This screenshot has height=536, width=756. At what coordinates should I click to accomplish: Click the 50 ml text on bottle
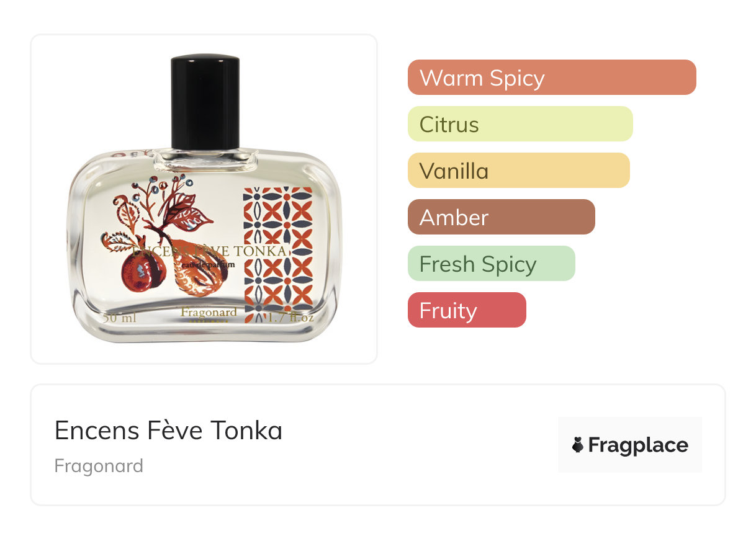[x=120, y=318]
